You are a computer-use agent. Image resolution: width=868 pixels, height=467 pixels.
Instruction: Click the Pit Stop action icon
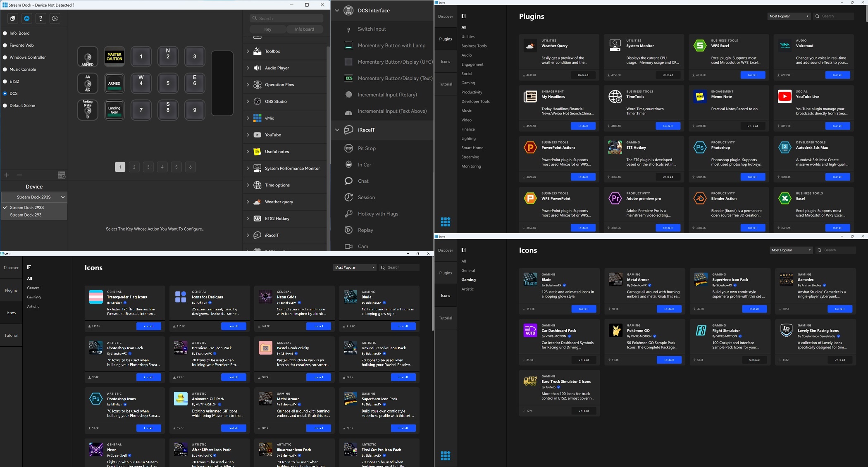coord(348,148)
